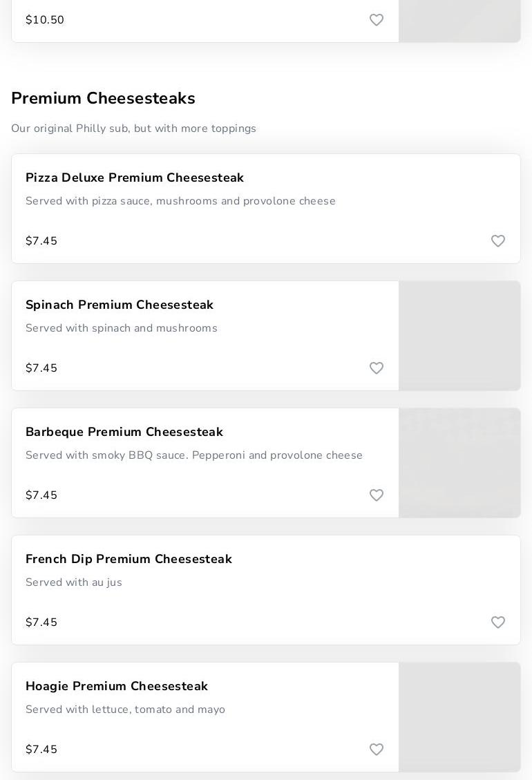This screenshot has height=780, width=532.
Task: Tap heart on Barbeque Premium Cheesesteak
Action: click(377, 495)
